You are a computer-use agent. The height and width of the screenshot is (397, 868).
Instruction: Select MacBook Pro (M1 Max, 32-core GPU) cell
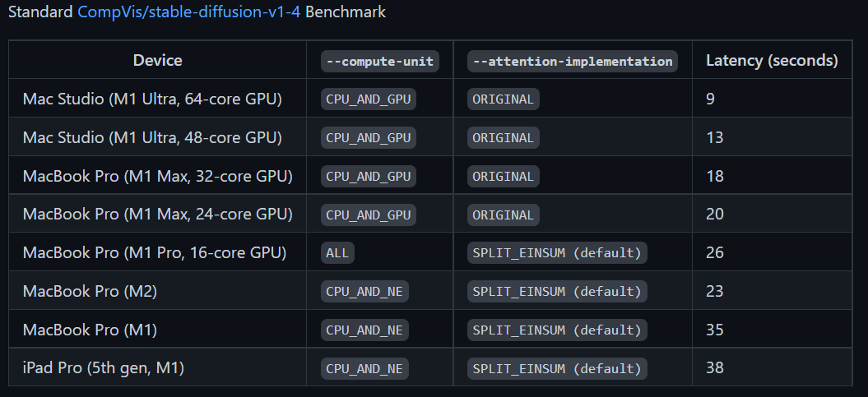[158, 176]
